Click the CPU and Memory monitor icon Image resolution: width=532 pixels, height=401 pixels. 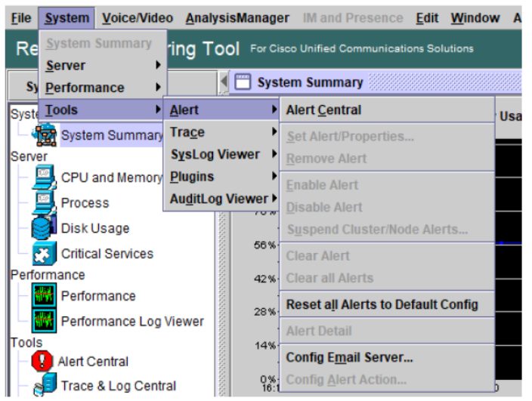(x=44, y=178)
